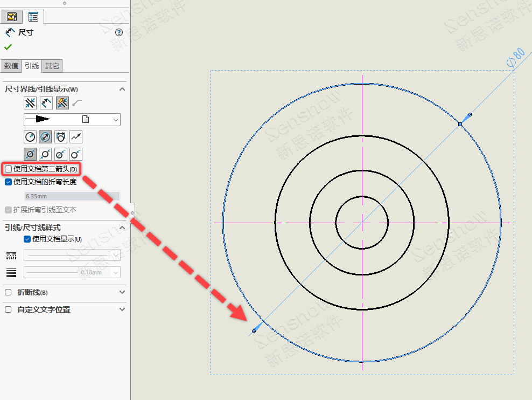Image resolution: width=532 pixels, height=400 pixels.
Task: Uncheck 使用文档的折弯长度 checkbox
Action: [x=9, y=182]
